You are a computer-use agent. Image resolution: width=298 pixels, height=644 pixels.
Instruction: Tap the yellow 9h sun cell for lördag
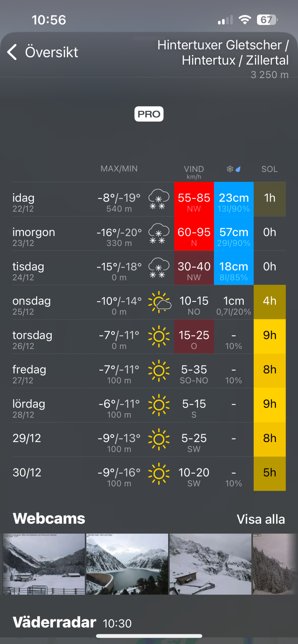[x=269, y=405]
